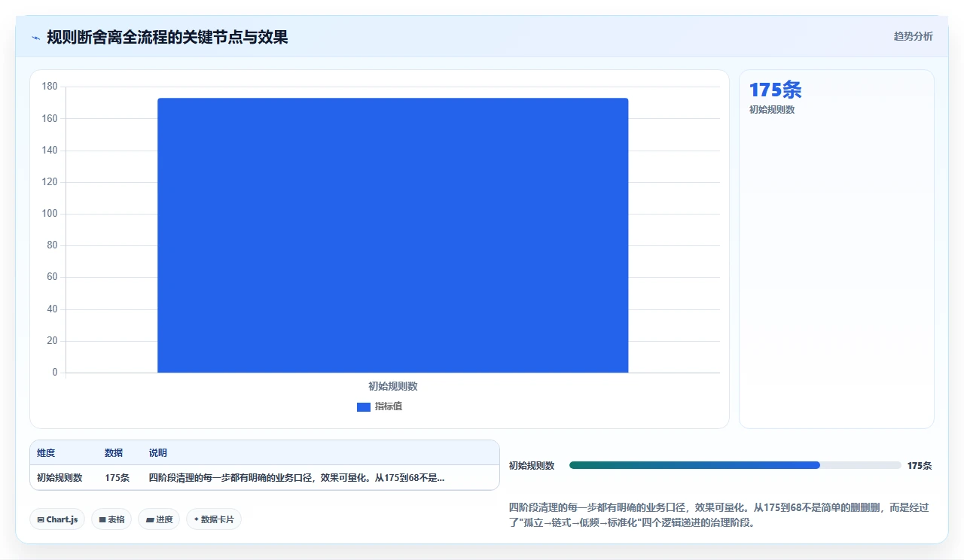
Task: Click the 指标值 legend label
Action: 389,406
